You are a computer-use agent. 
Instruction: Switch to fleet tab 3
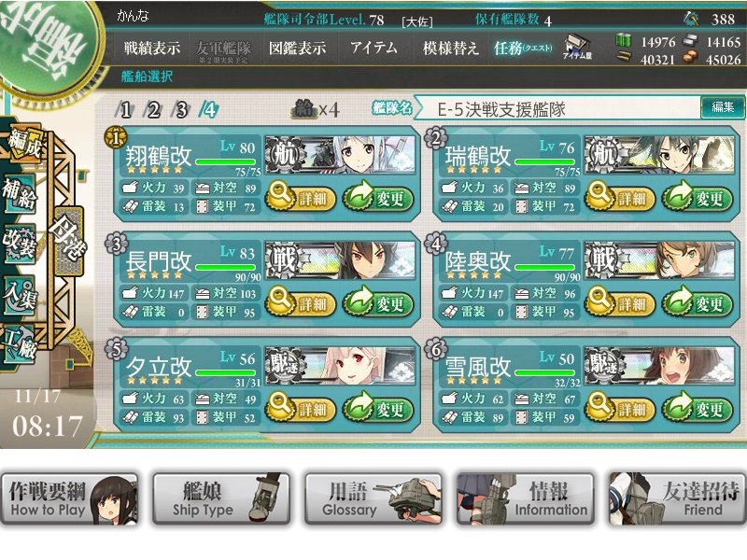pyautogui.click(x=181, y=110)
